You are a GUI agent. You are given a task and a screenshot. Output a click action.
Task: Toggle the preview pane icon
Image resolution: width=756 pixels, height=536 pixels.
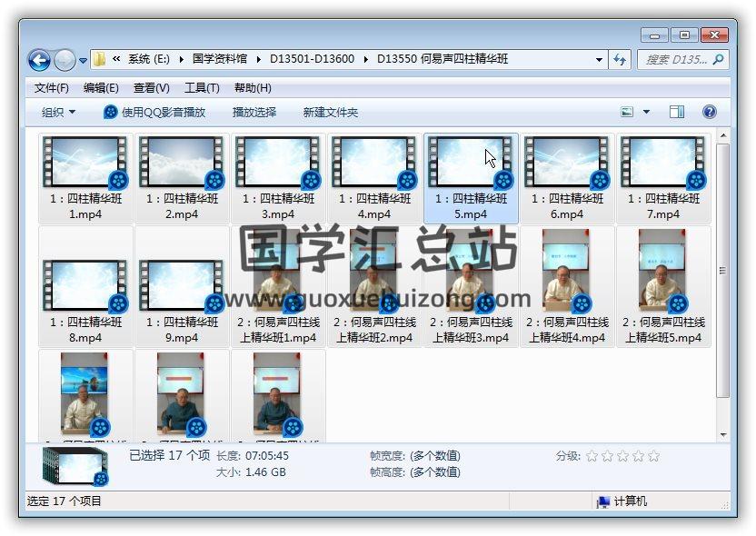(677, 112)
